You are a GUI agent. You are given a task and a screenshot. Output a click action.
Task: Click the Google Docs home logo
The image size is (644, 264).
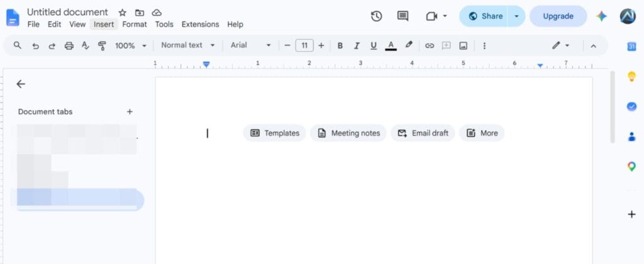tap(13, 17)
